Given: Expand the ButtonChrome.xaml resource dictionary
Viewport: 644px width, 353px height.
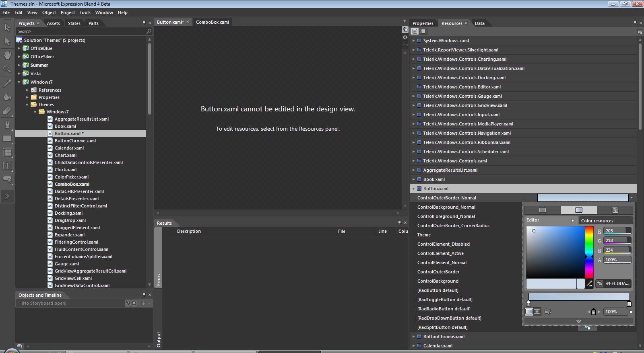Looking at the screenshot, I should click(413, 337).
